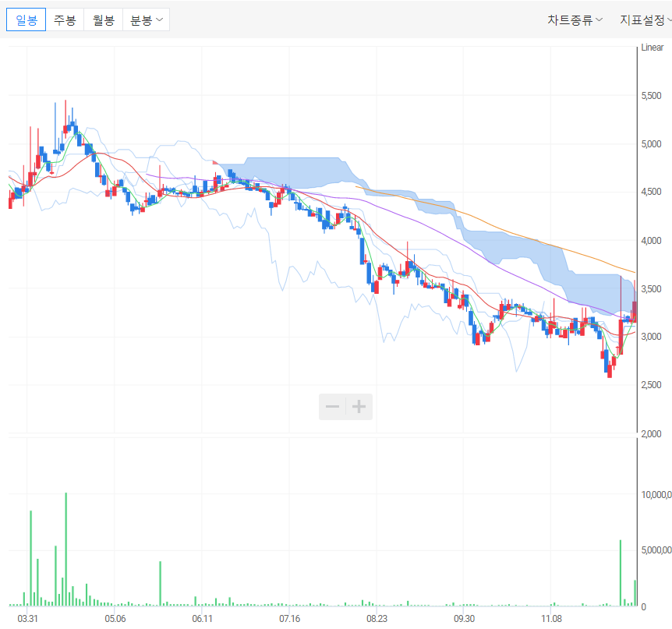Click the 08.23 date axis label
672x629 pixels.
click(377, 619)
